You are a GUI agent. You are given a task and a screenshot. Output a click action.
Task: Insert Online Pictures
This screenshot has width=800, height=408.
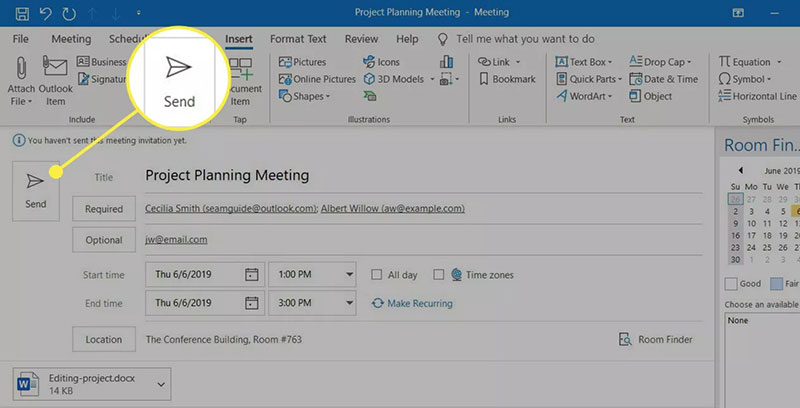click(x=317, y=79)
